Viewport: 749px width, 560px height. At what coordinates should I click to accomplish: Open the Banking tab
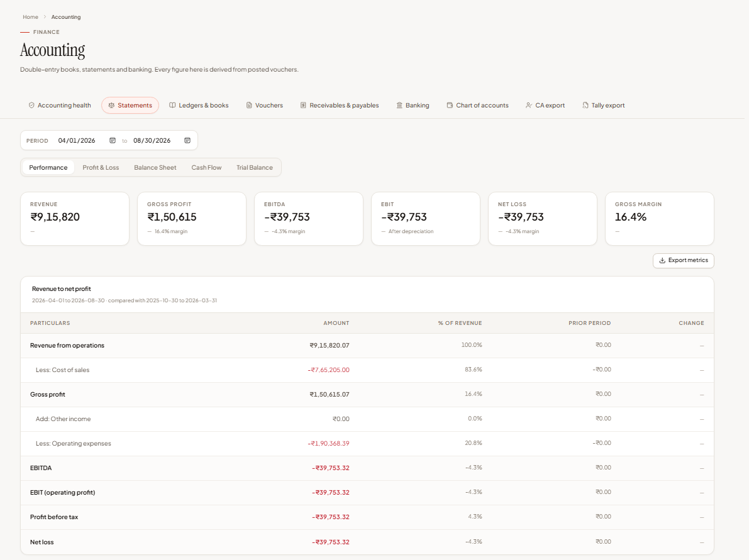point(413,105)
